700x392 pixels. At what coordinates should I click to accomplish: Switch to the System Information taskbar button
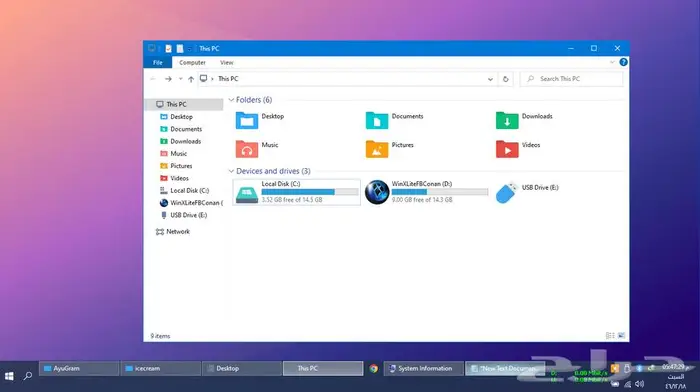pos(423,369)
